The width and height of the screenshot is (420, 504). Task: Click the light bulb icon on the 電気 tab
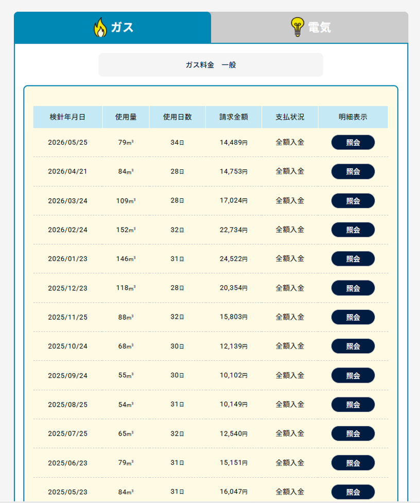point(297,27)
